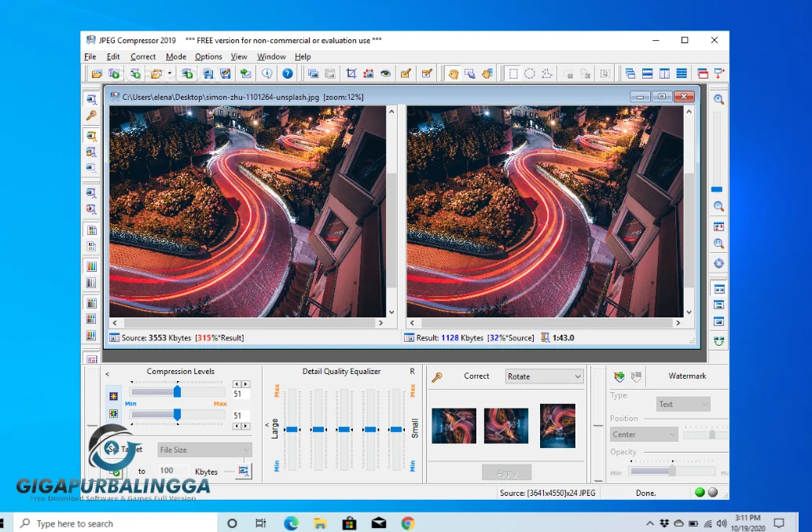Open the Window menu
The height and width of the screenshot is (532, 812).
pyautogui.click(x=271, y=57)
